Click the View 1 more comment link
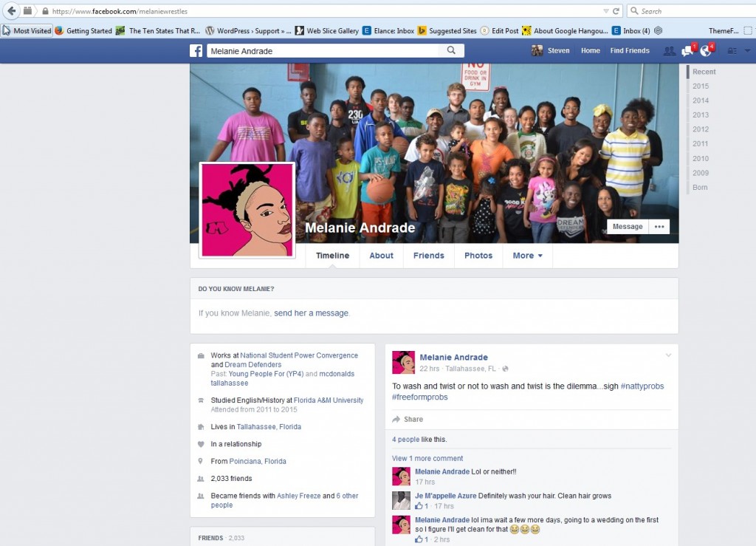 427,458
